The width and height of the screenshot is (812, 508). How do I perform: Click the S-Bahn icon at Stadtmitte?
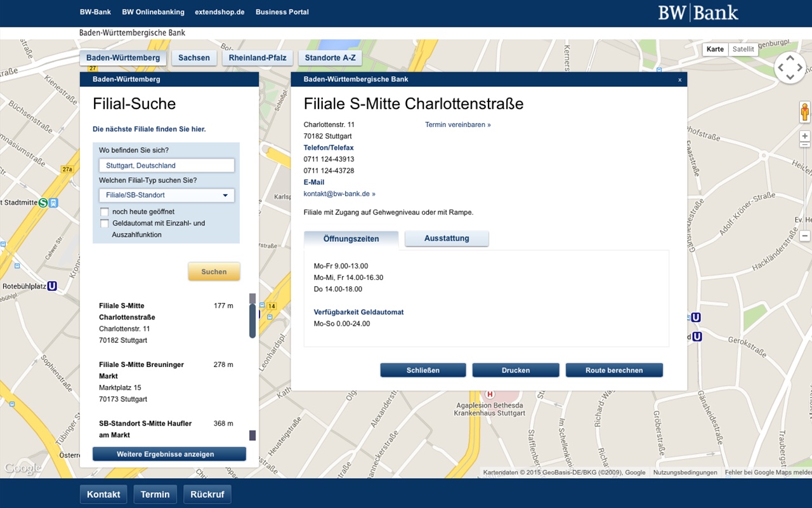(43, 203)
